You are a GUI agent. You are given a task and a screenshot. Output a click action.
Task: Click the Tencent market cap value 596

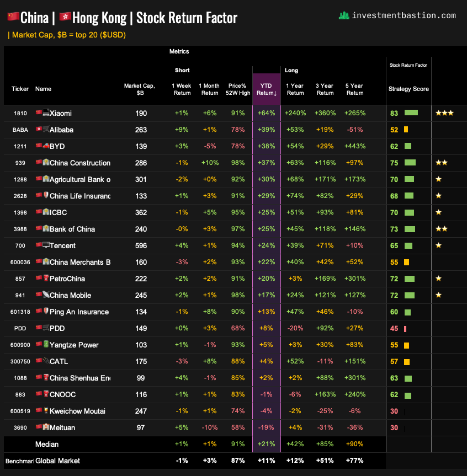141,245
